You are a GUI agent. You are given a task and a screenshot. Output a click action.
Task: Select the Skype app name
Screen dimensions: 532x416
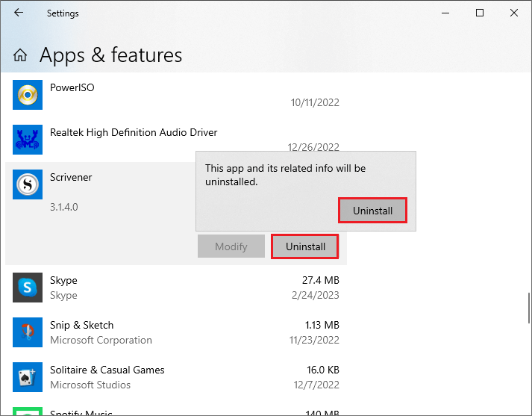63,281
